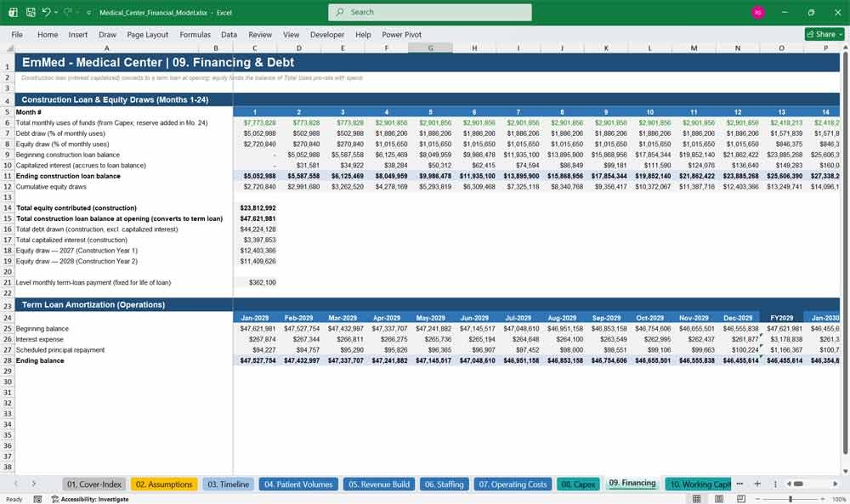Image resolution: width=850 pixels, height=504 pixels.
Task: Select row 11 header
Action: [x=8, y=176]
